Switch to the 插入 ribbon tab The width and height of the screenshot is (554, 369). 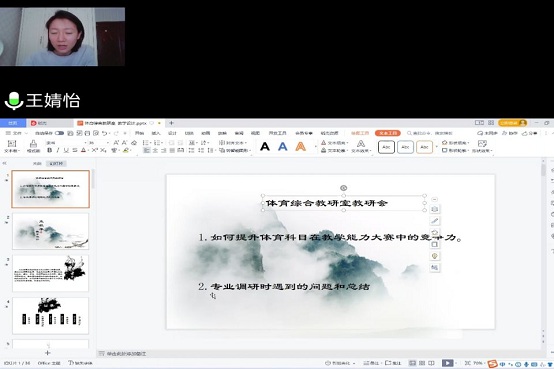tap(156, 133)
